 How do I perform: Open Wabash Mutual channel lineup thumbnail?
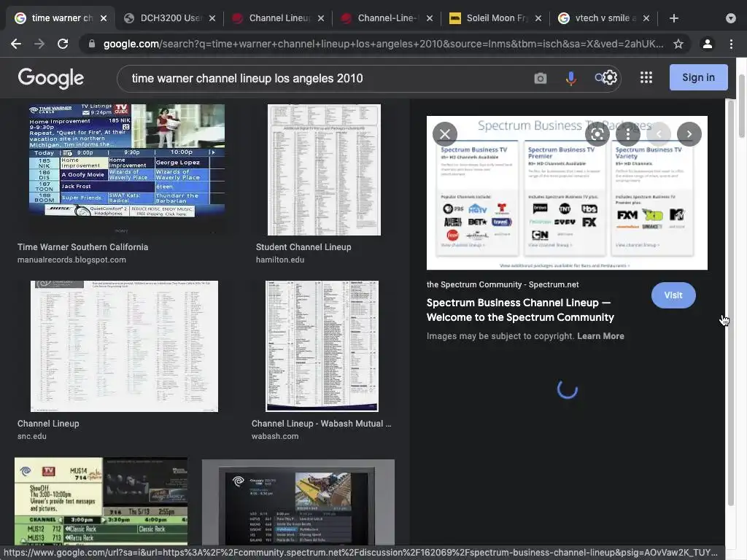(x=322, y=346)
